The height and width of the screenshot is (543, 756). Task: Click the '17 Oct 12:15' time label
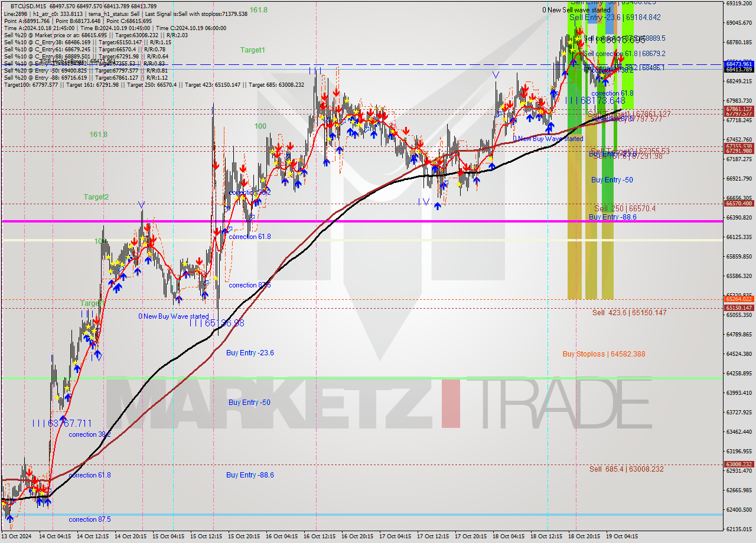[433, 537]
